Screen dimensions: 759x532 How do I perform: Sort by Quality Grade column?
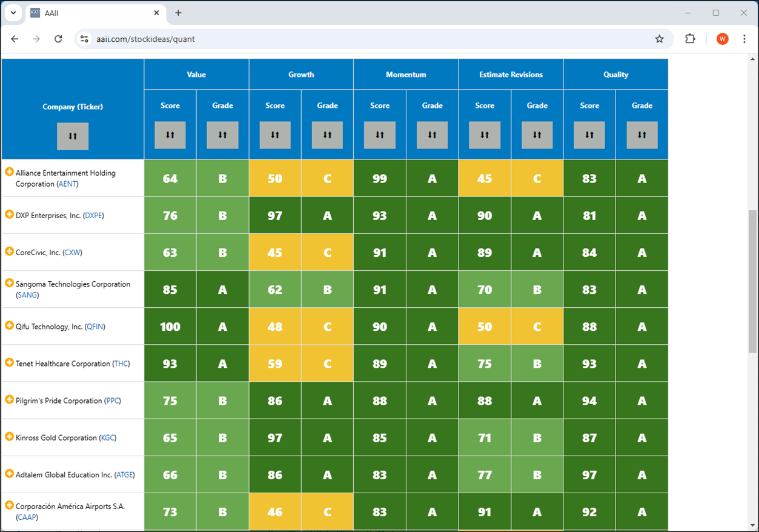pos(642,135)
